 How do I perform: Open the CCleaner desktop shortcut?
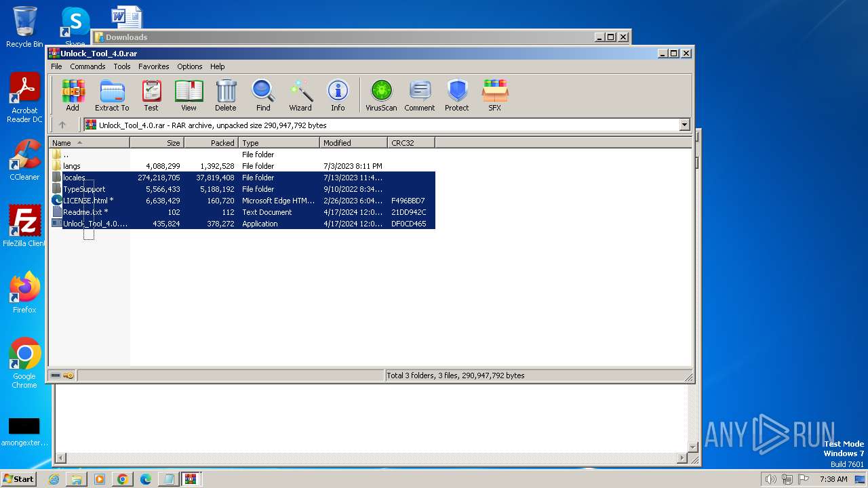pyautogui.click(x=24, y=160)
